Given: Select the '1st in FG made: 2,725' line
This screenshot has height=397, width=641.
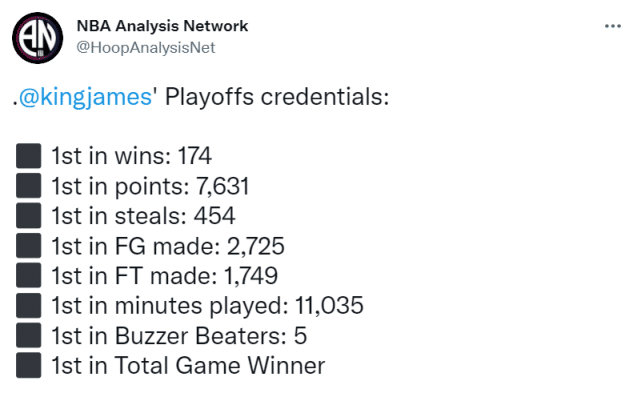Looking at the screenshot, I should point(168,246).
